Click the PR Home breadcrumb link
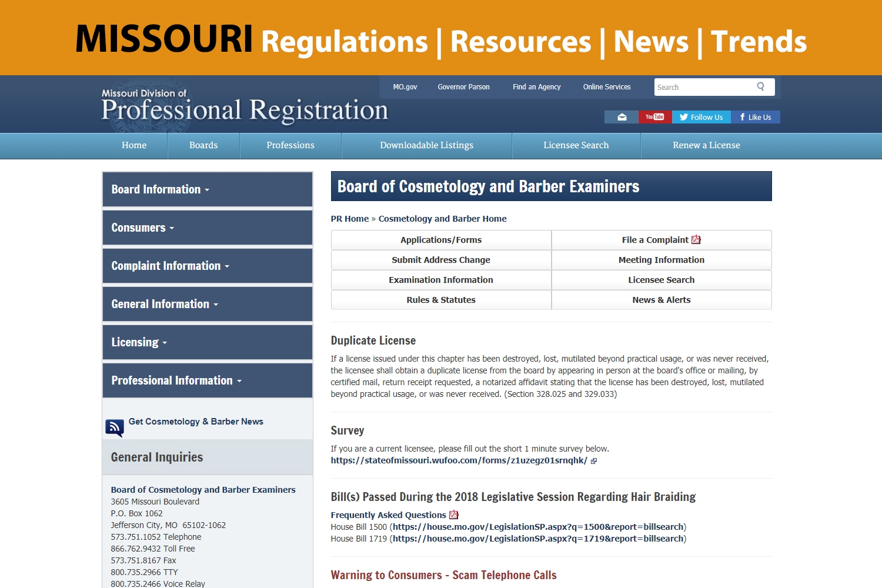 pos(350,219)
